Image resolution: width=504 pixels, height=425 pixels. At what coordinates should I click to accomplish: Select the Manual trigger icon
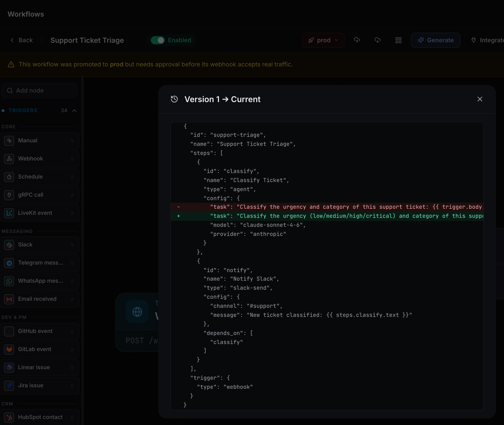pos(9,141)
